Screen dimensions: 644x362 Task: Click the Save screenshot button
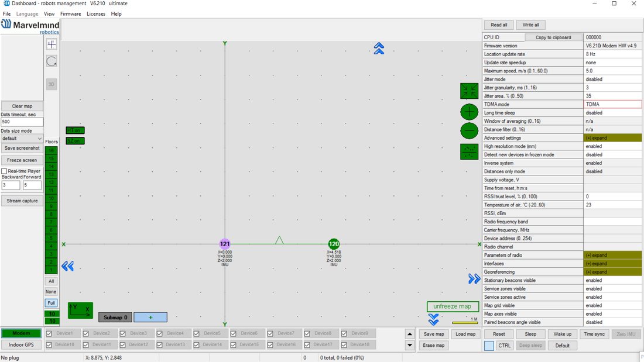pos(22,148)
